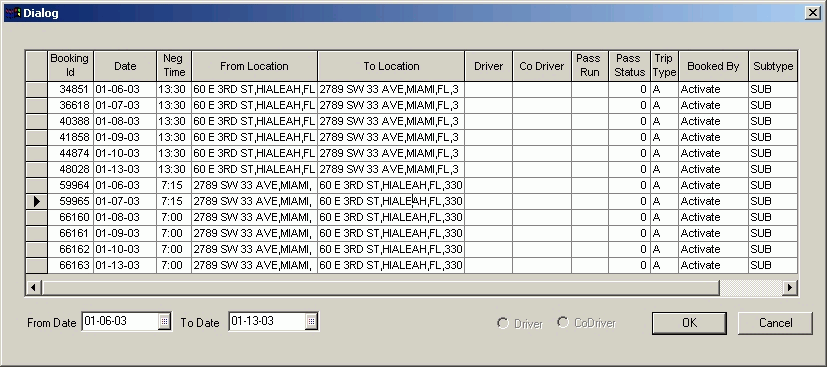The image size is (827, 367).
Task: Click the Date column header
Action: click(x=125, y=66)
